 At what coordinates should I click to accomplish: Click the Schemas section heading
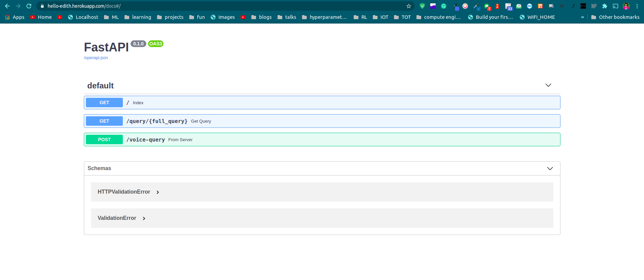coord(99,168)
